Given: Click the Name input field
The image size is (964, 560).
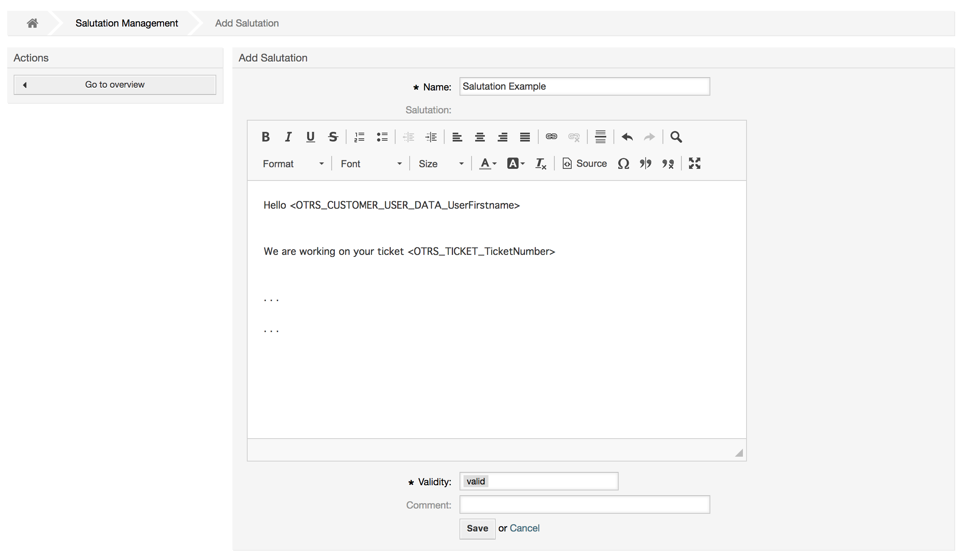Looking at the screenshot, I should point(585,86).
